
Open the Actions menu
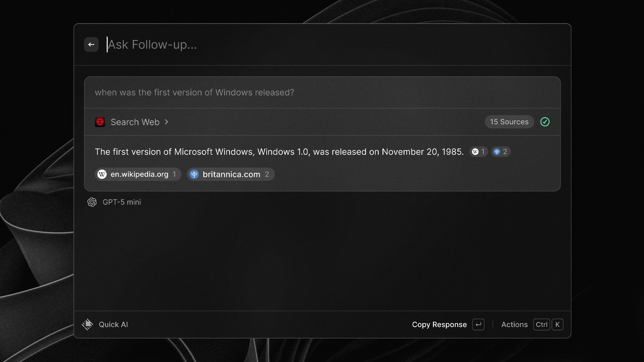click(514, 324)
